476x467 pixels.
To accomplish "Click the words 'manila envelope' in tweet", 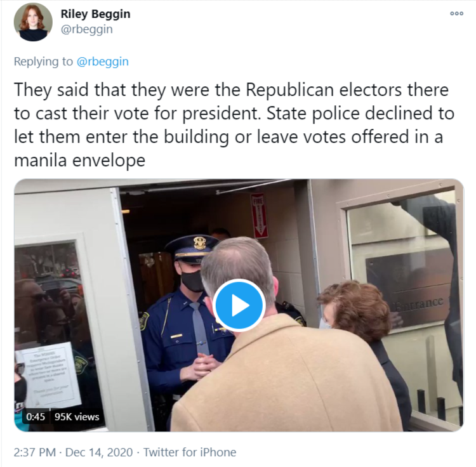I will 79,160.
